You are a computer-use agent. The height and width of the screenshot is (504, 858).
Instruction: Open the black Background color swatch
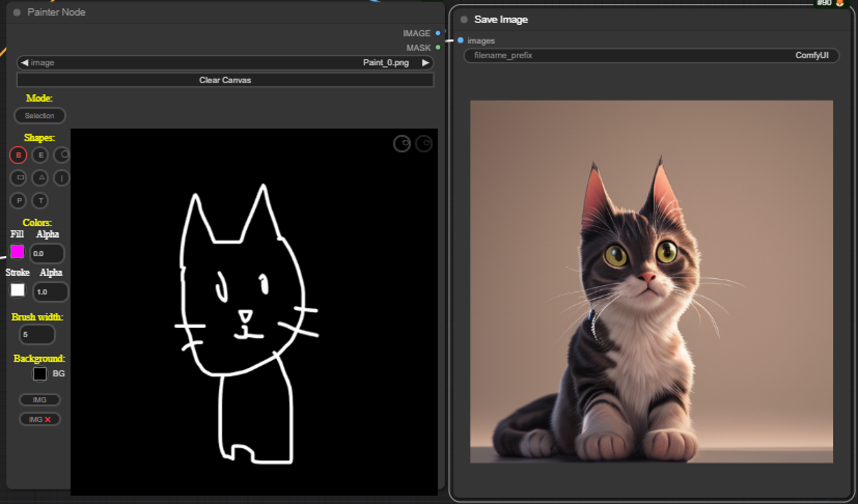tap(40, 374)
